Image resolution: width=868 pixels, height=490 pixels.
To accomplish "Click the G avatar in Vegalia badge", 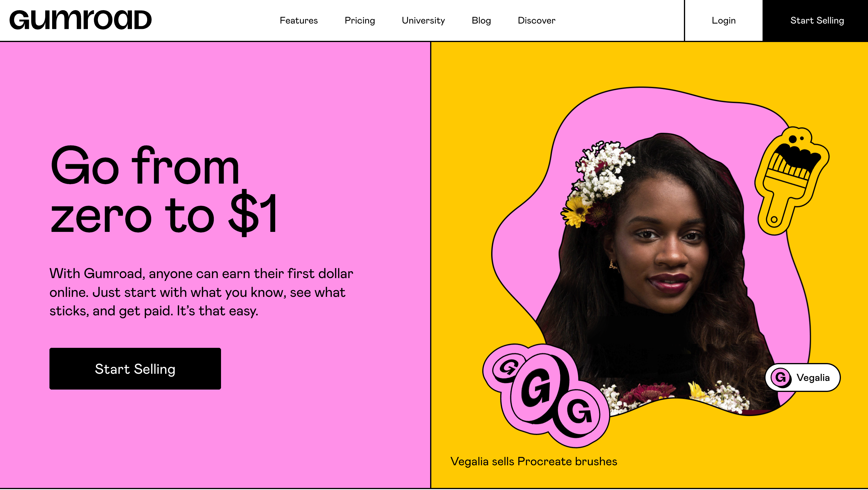I will [781, 377].
